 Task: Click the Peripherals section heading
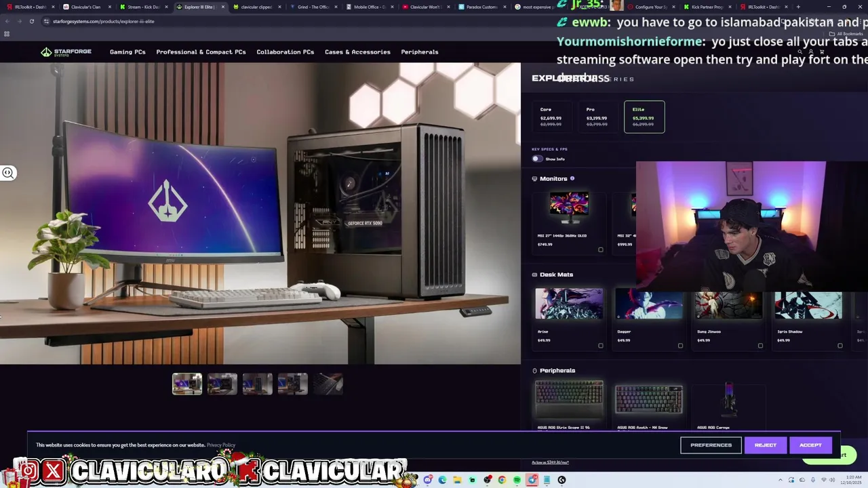coord(557,371)
